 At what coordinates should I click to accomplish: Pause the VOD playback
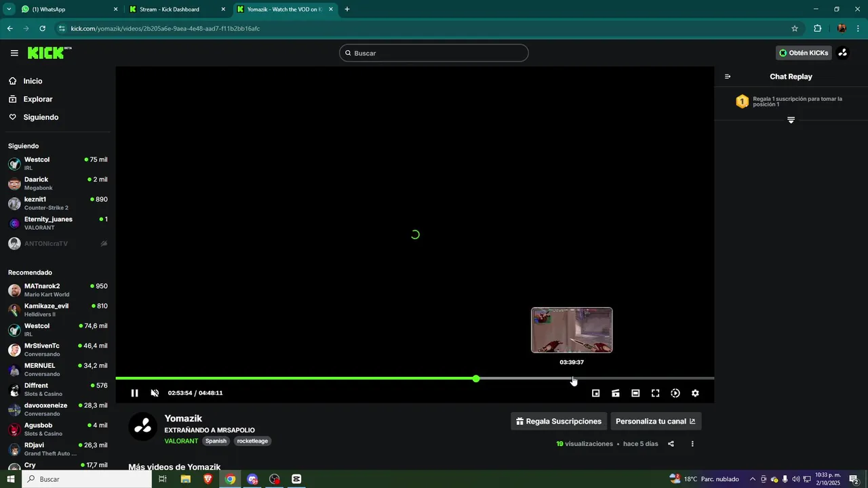[134, 393]
